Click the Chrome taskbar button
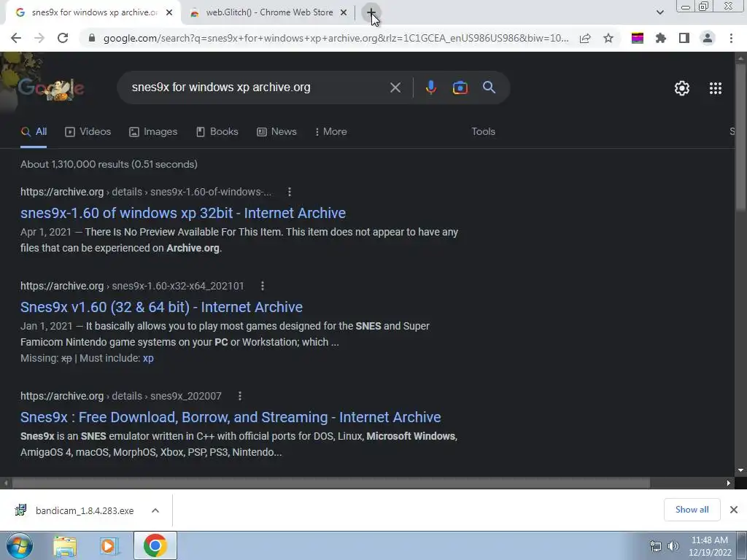 click(155, 545)
